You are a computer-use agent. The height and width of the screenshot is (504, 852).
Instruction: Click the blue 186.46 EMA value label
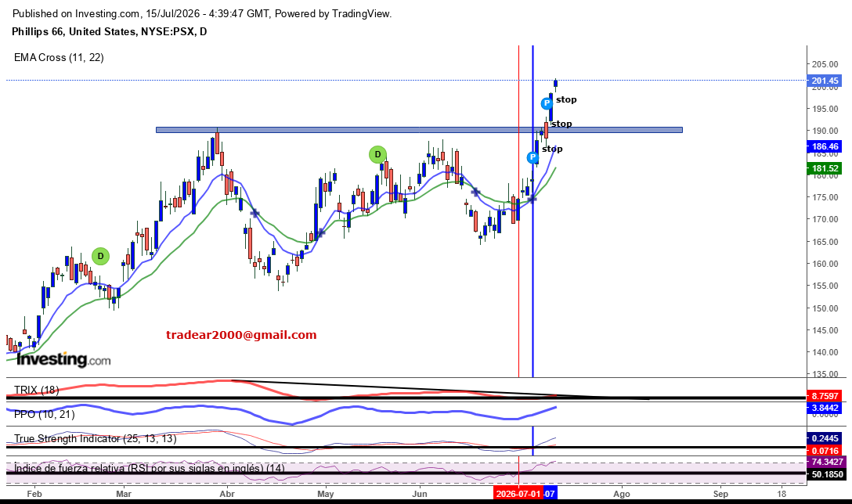coord(825,146)
